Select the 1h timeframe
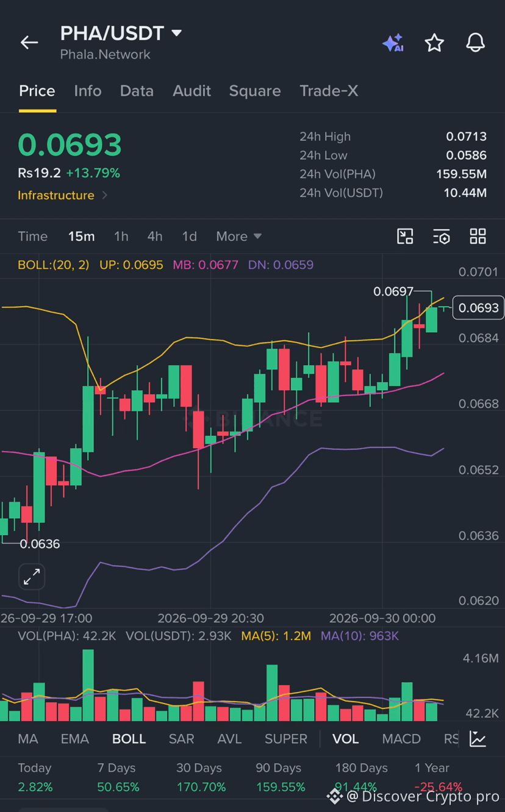This screenshot has height=812, width=505. click(x=121, y=237)
